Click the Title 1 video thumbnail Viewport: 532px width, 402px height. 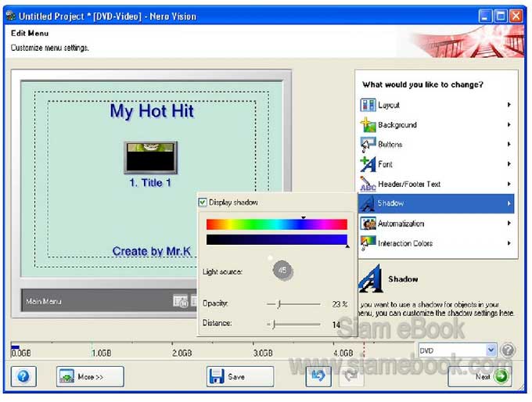click(151, 158)
